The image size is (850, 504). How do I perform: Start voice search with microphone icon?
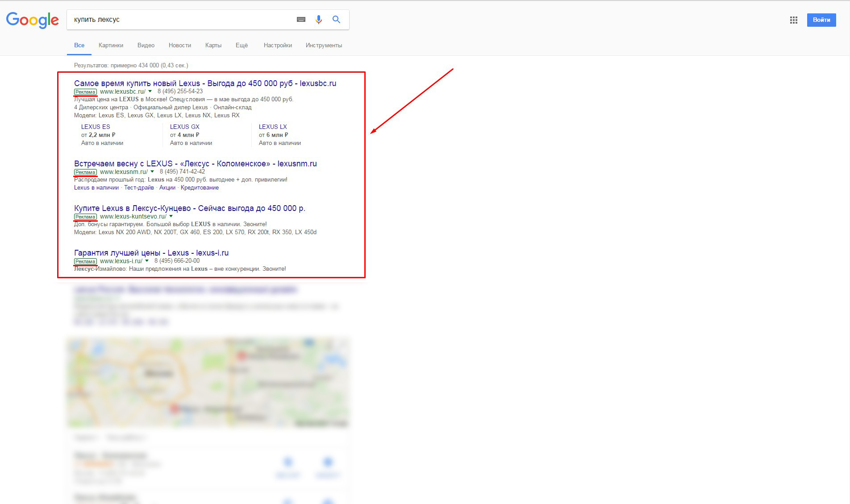(318, 20)
